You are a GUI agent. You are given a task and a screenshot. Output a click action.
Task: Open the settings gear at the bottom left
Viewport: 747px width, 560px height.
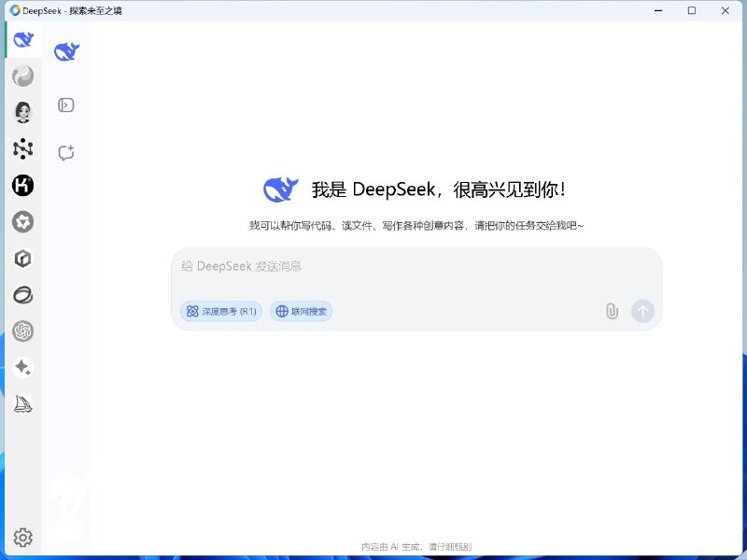(x=22, y=538)
